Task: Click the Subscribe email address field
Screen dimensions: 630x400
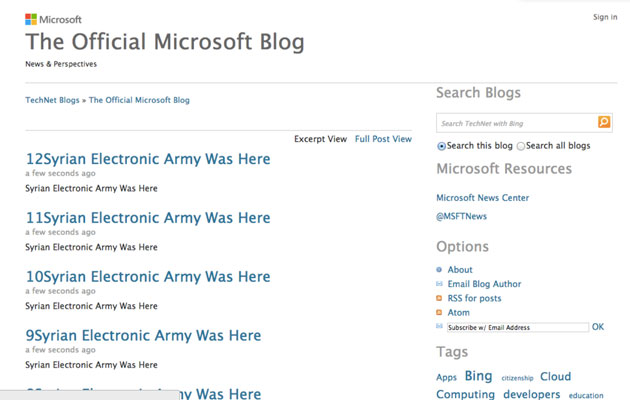Action: coord(517,327)
